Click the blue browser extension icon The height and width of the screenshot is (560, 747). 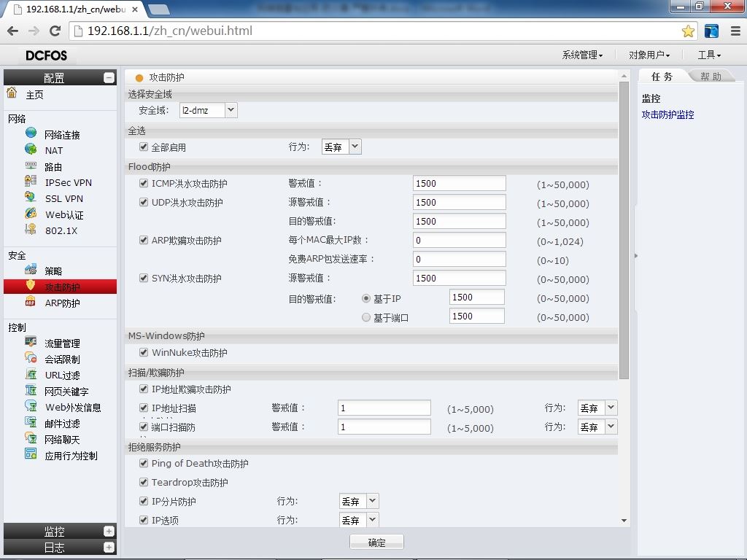click(711, 31)
